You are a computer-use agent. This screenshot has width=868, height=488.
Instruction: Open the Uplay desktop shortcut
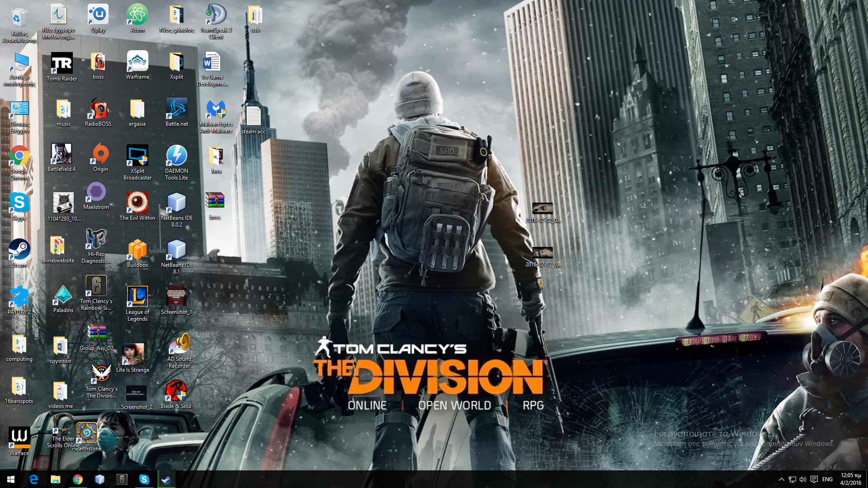point(98,19)
